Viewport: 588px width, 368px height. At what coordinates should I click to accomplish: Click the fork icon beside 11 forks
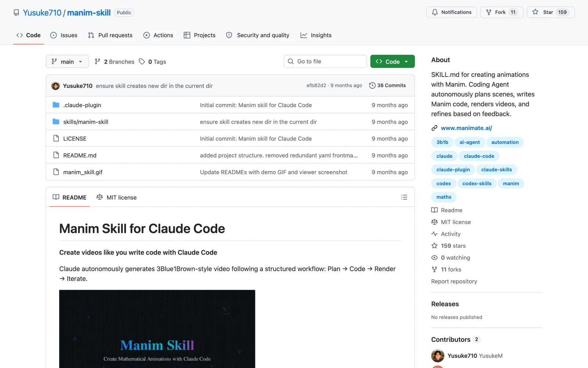(434, 269)
